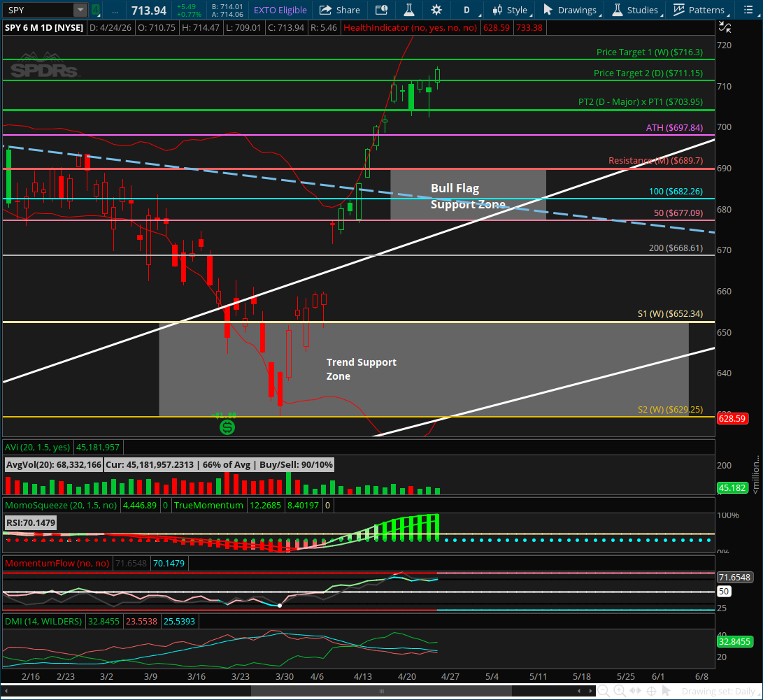This screenshot has width=763, height=700.
Task: Click the RSI:70.1479 label
Action: coord(31,523)
